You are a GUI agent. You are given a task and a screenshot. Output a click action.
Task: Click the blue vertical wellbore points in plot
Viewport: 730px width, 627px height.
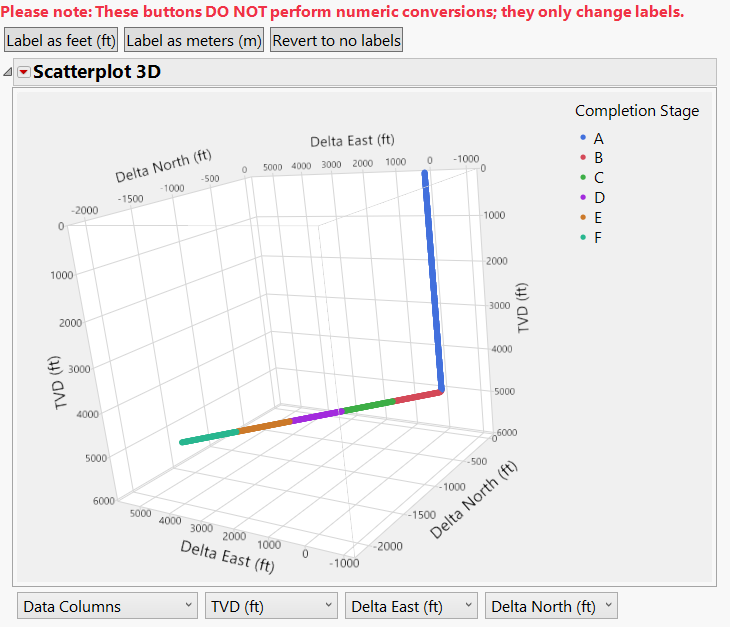click(x=433, y=279)
